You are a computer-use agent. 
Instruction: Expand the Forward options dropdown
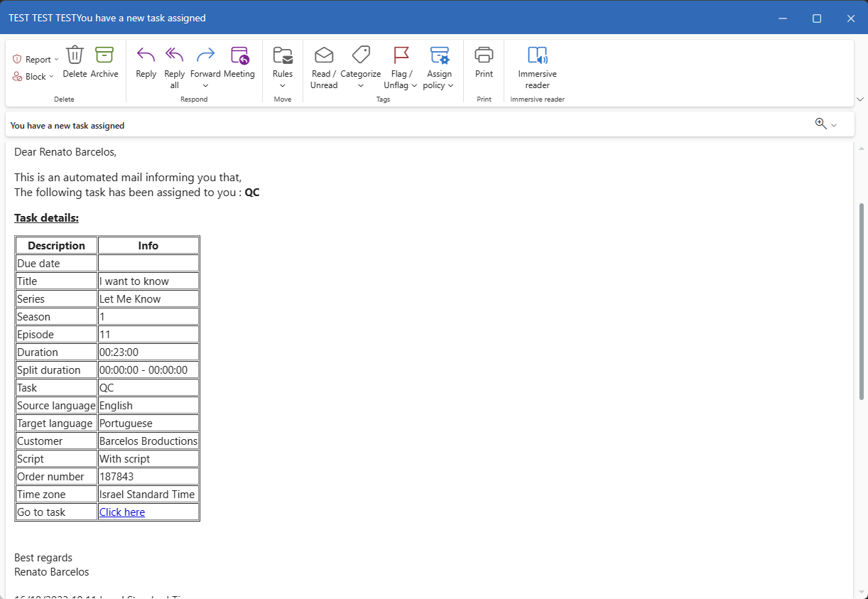click(205, 86)
